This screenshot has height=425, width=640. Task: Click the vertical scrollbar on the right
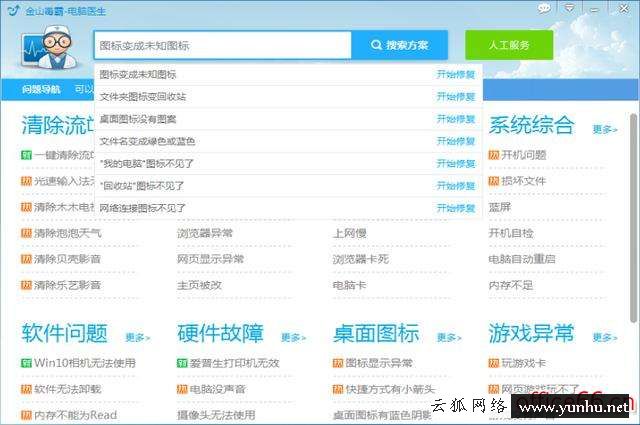(633, 218)
